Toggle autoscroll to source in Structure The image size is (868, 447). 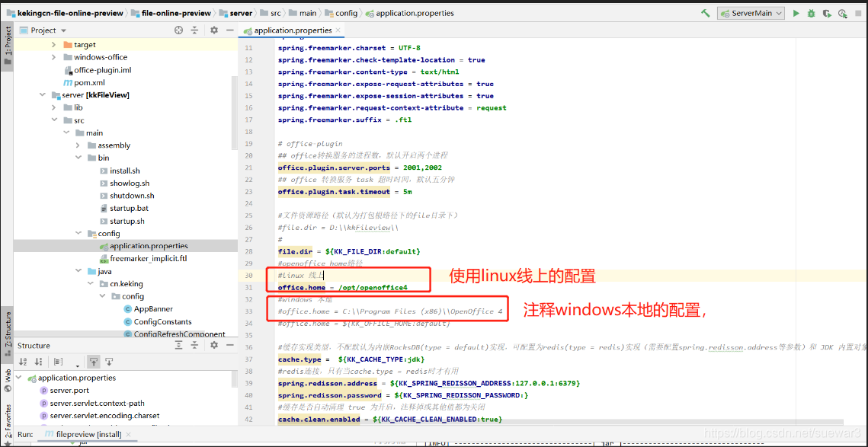[x=94, y=362]
